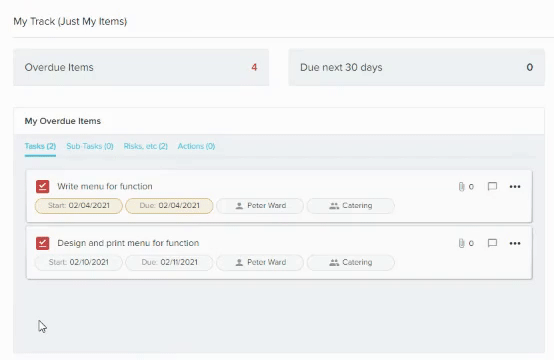The height and width of the screenshot is (360, 554).
Task: Click Catering team on Write menu task
Action: (x=350, y=206)
